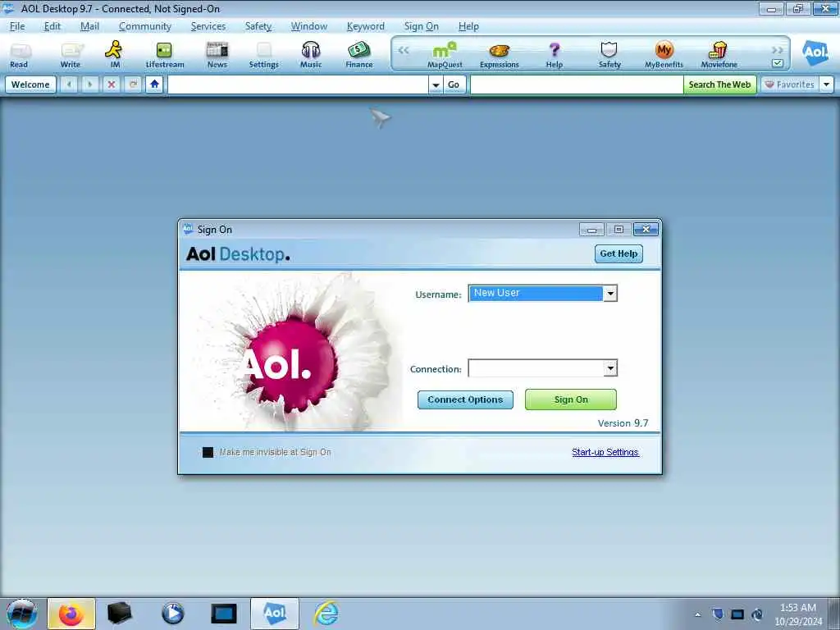Open the File menu
840x630 pixels.
click(x=17, y=26)
